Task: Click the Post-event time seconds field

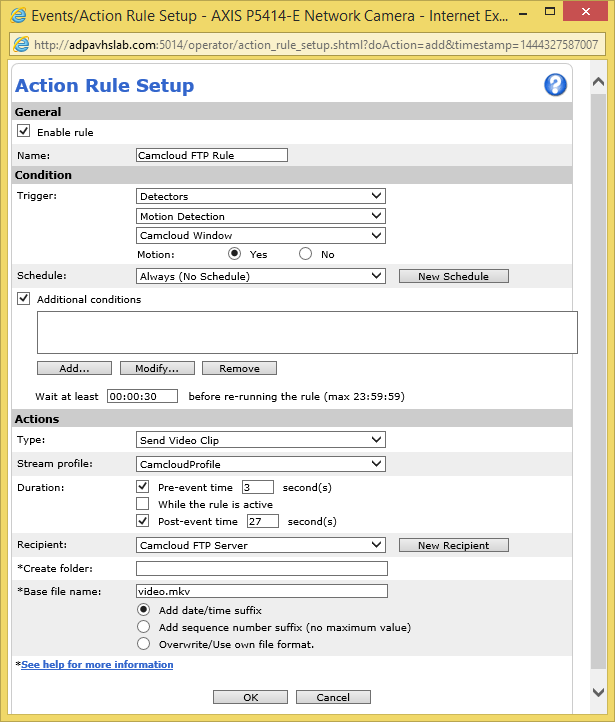Action: pos(263,521)
